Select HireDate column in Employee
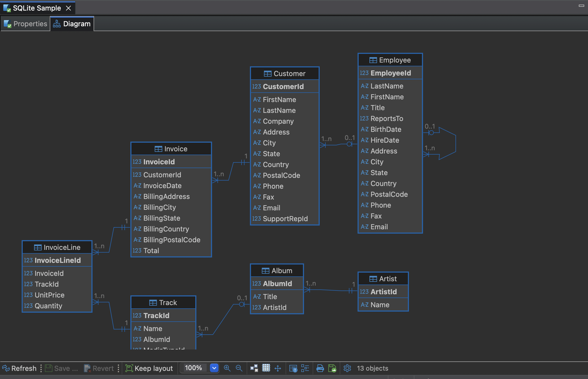This screenshot has width=588, height=379. point(390,140)
